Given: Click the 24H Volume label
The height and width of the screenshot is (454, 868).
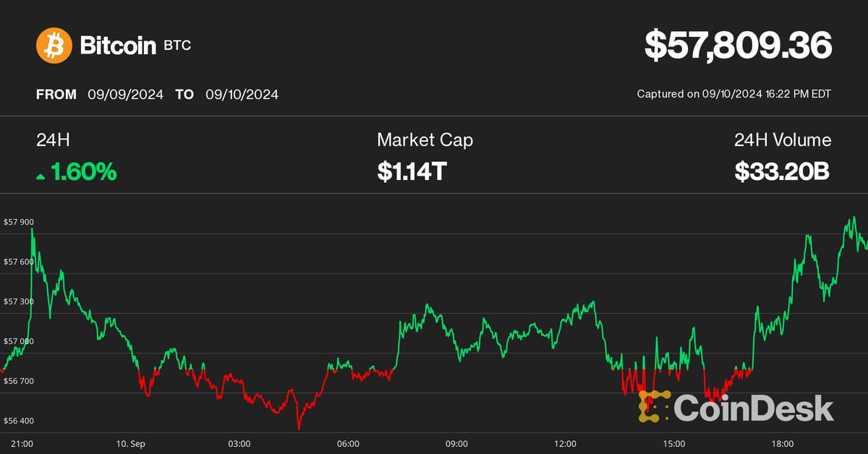Looking at the screenshot, I should tap(783, 140).
